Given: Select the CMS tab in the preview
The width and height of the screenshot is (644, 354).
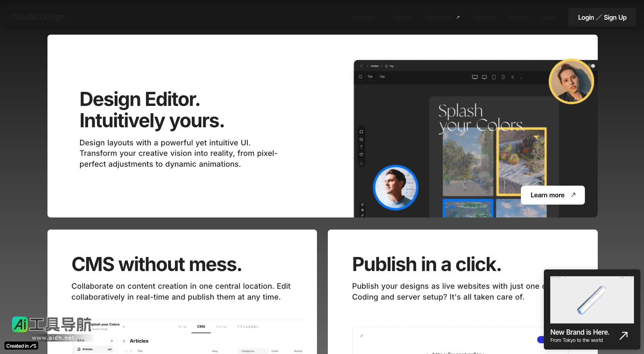Looking at the screenshot, I should click(201, 327).
